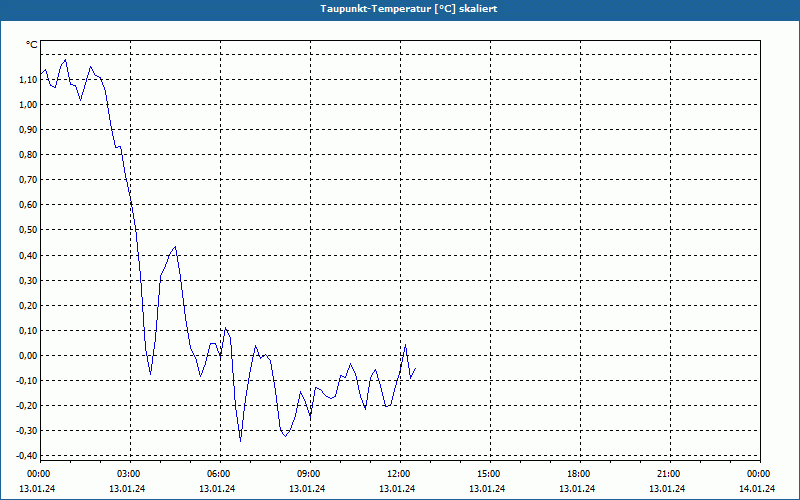Click the 0,40 y-axis value
The width and height of the screenshot is (800, 500).
[28, 255]
